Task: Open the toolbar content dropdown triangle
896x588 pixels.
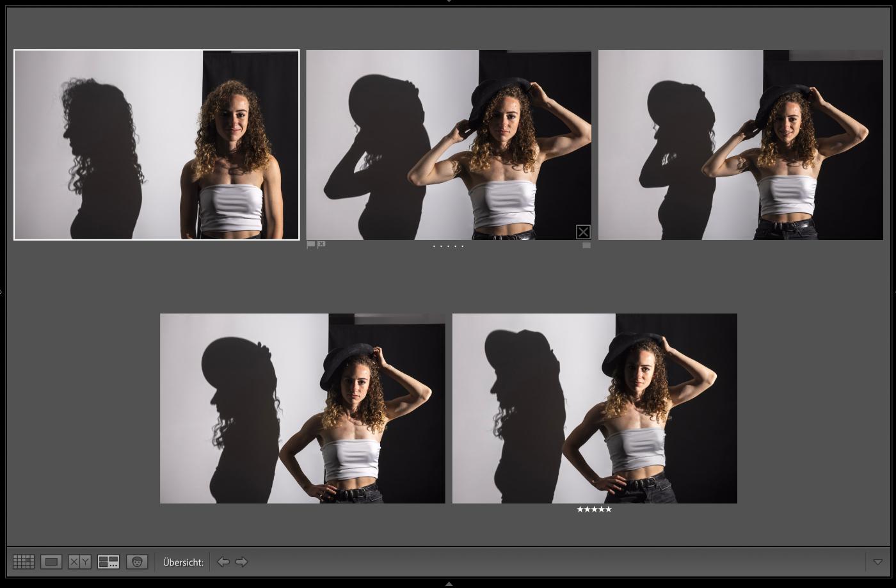Action: click(x=878, y=562)
